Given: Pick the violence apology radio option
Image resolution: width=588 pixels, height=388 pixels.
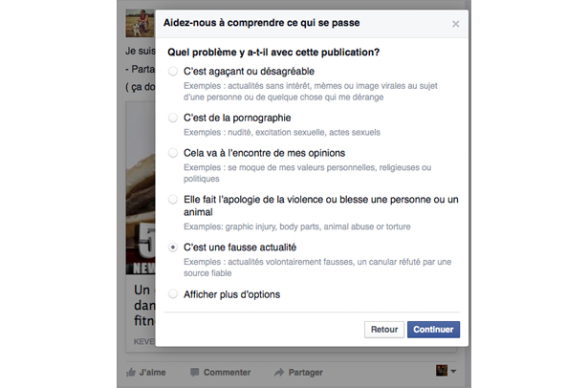Looking at the screenshot, I should click(x=173, y=200).
